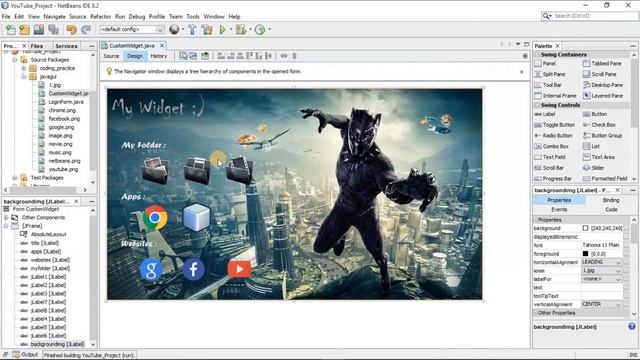
Task: Click the Debug Project toolbar icon
Action: tap(241, 29)
